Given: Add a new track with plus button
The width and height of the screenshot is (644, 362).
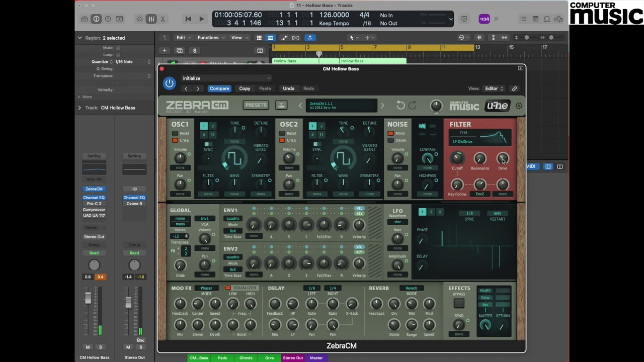Looking at the screenshot, I should coord(164,51).
